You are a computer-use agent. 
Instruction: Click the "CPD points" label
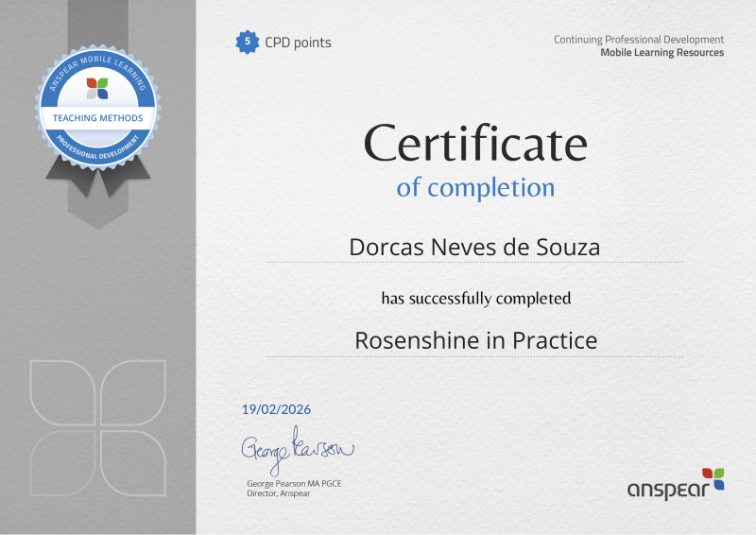click(x=299, y=43)
